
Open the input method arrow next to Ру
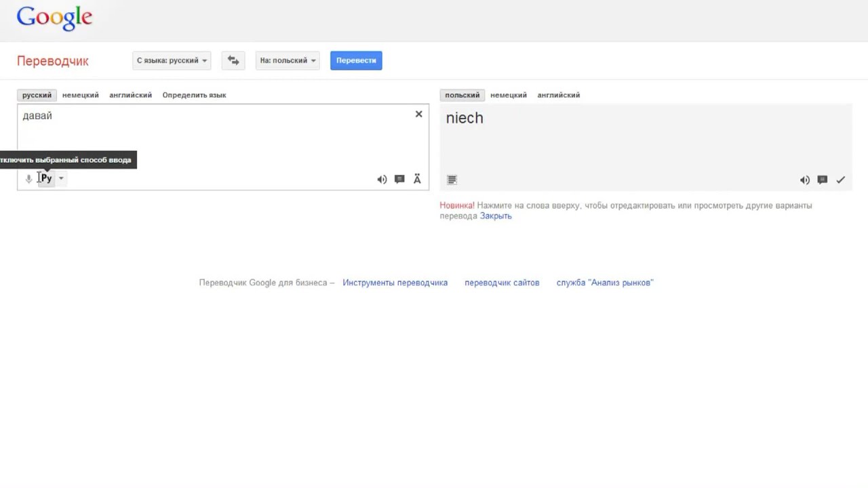(x=61, y=178)
